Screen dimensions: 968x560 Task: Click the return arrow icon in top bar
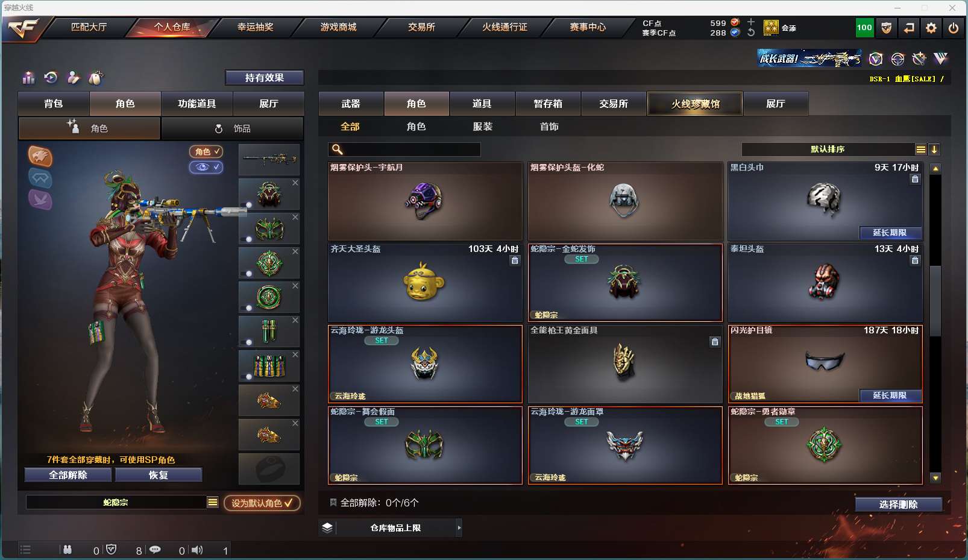pos(909,28)
